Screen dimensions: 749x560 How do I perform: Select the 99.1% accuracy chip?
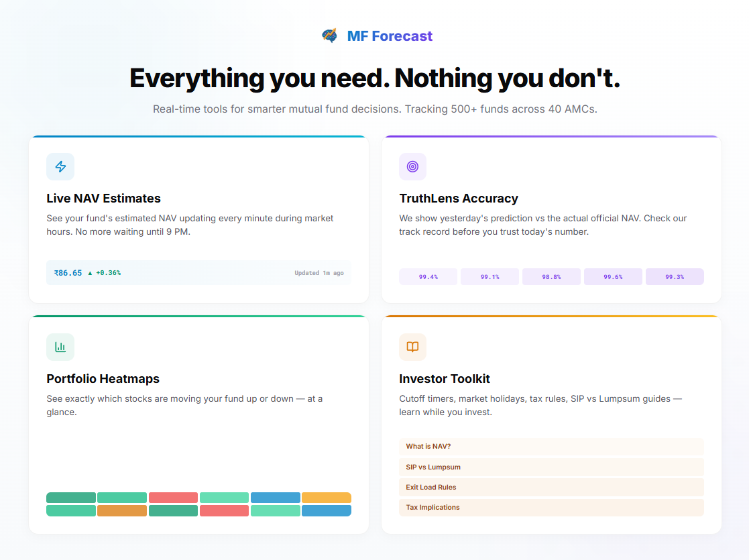click(489, 277)
